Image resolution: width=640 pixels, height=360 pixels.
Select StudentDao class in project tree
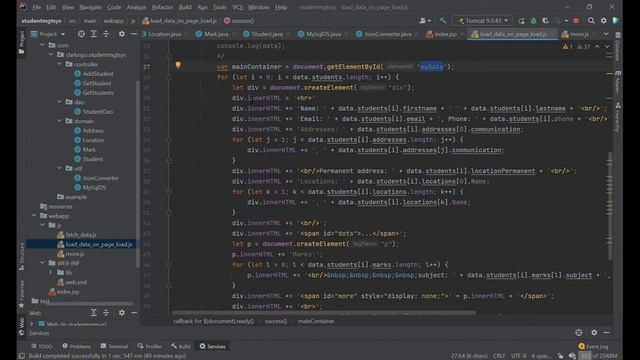(x=98, y=111)
